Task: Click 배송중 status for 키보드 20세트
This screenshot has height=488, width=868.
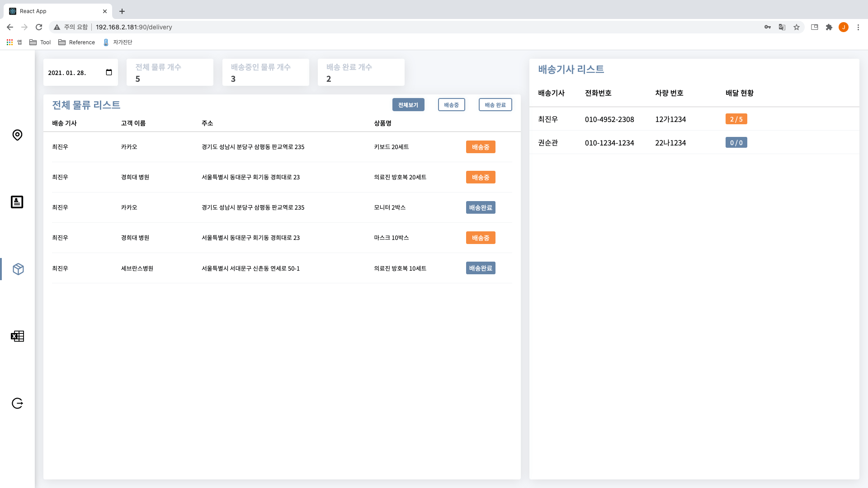Action: tap(481, 147)
